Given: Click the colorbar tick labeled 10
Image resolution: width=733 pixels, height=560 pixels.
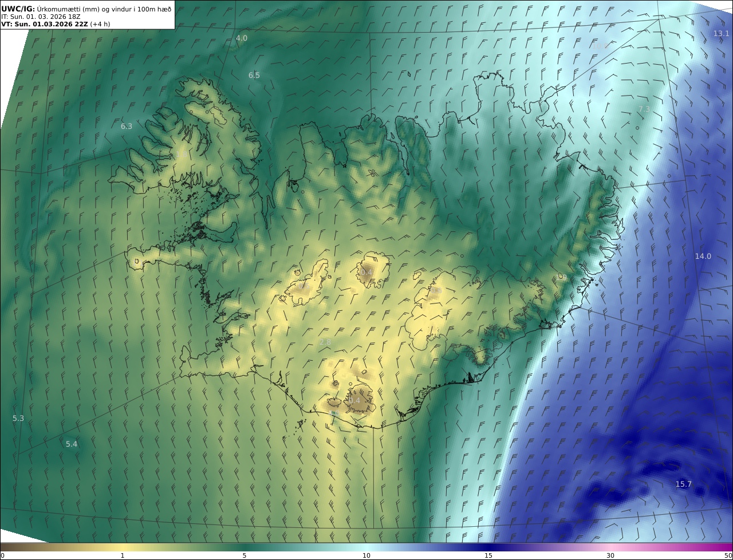Looking at the screenshot, I should (x=366, y=555).
